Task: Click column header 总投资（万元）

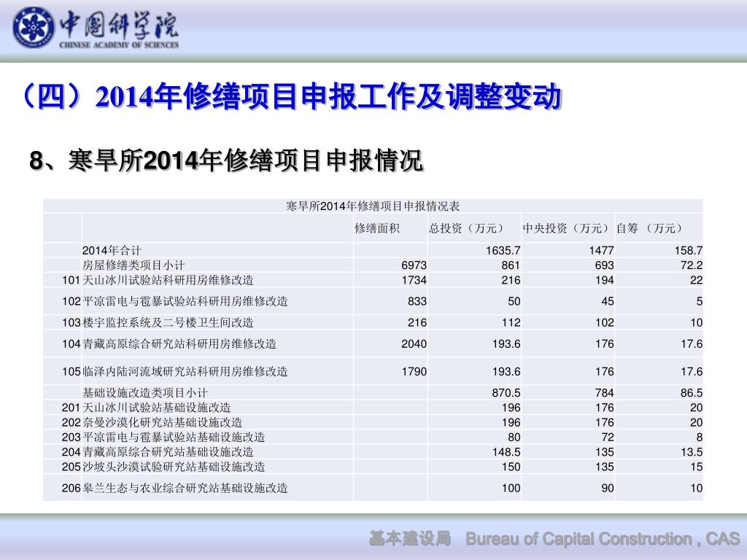Action: (x=466, y=228)
